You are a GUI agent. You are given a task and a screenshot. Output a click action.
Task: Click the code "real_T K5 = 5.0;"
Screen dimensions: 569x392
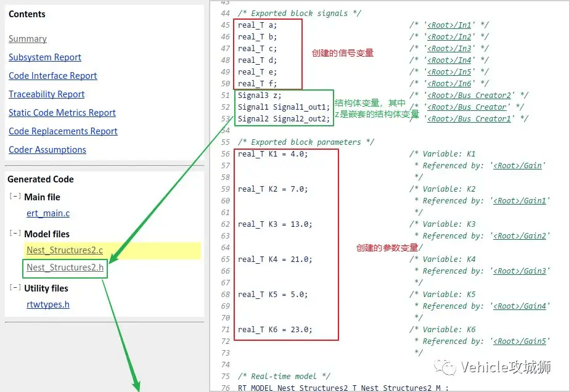(x=273, y=295)
